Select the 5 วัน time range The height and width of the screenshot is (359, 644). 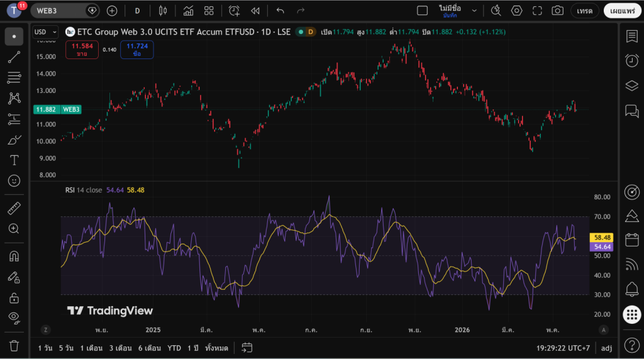coord(66,348)
